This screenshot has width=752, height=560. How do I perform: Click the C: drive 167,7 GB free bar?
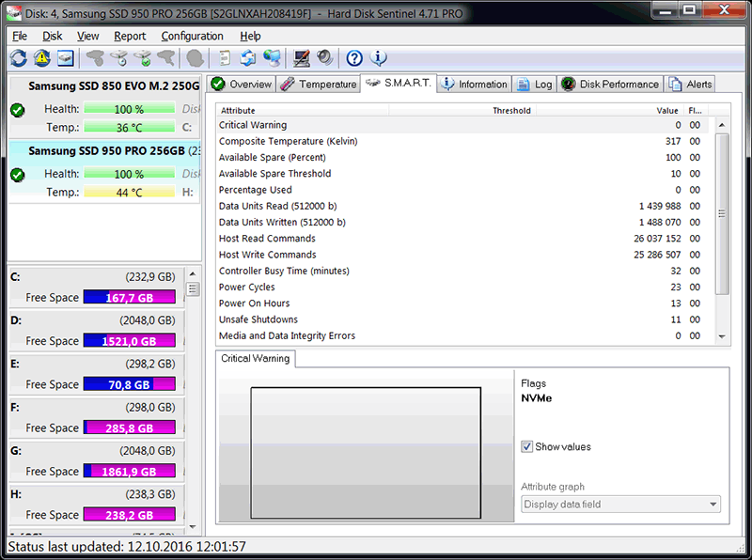click(x=130, y=297)
